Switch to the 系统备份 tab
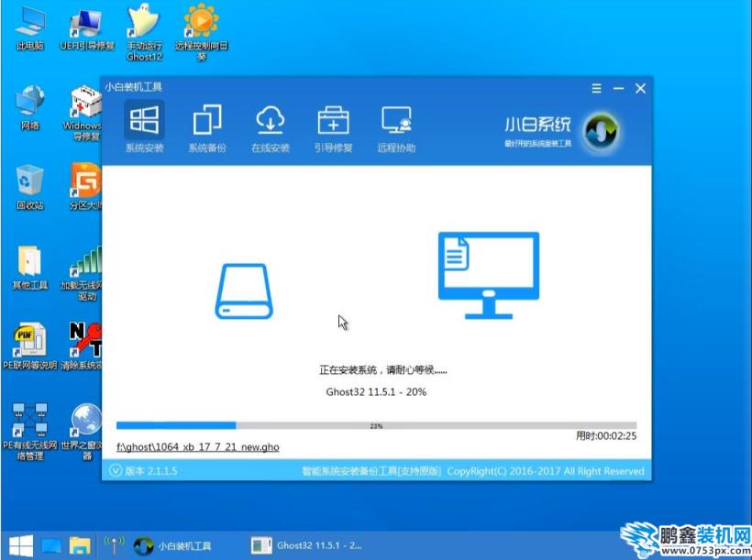This screenshot has height=560, width=752. click(x=207, y=127)
